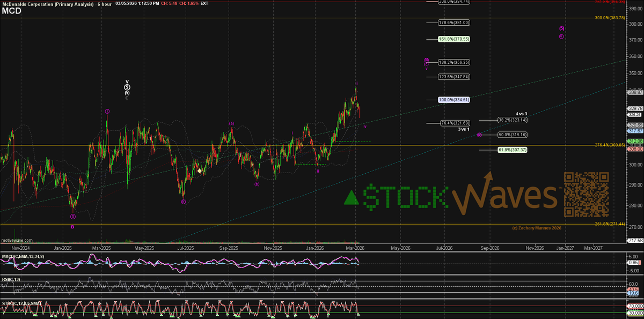The image size is (644, 319).
Task: Click the stochastic 30.000 level tag
Action: click(635, 313)
